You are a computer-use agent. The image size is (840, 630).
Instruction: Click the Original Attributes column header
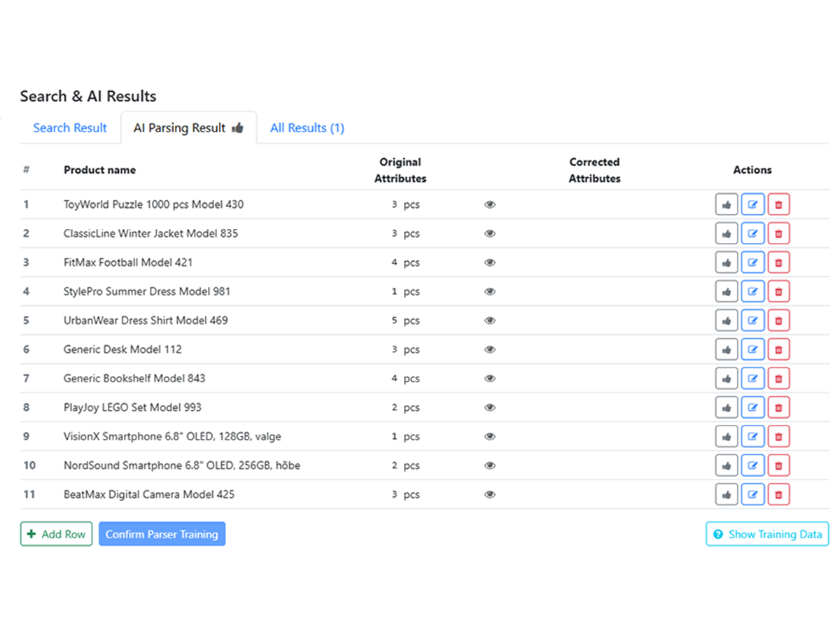(400, 170)
